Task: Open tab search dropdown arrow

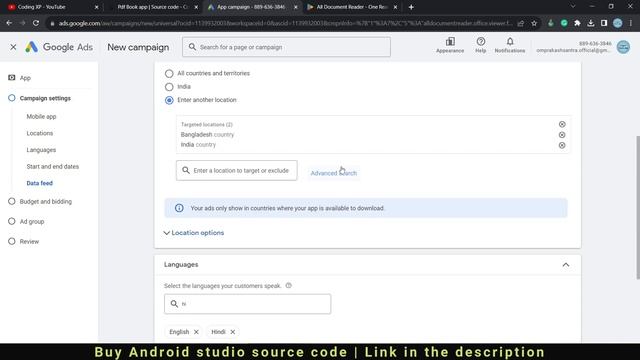Action: pos(573,7)
